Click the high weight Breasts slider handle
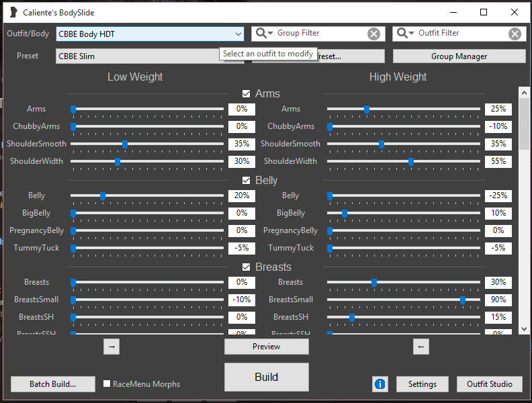The image size is (532, 403). (x=374, y=283)
